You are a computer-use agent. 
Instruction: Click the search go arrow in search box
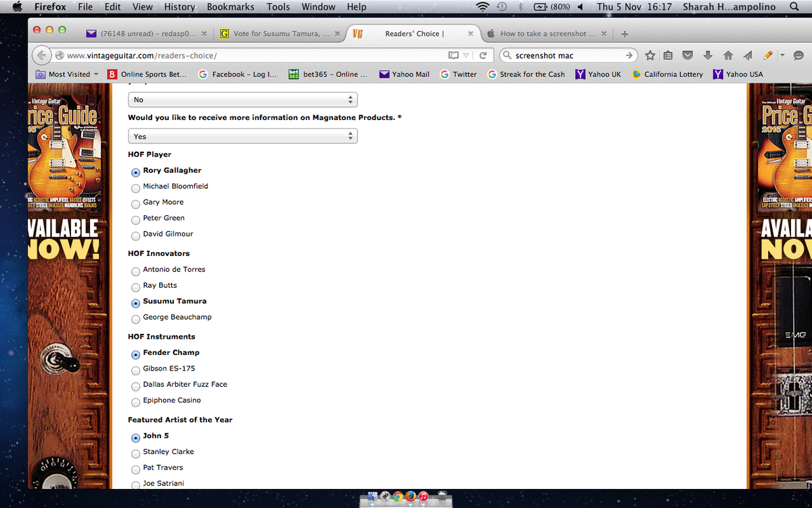click(x=629, y=56)
